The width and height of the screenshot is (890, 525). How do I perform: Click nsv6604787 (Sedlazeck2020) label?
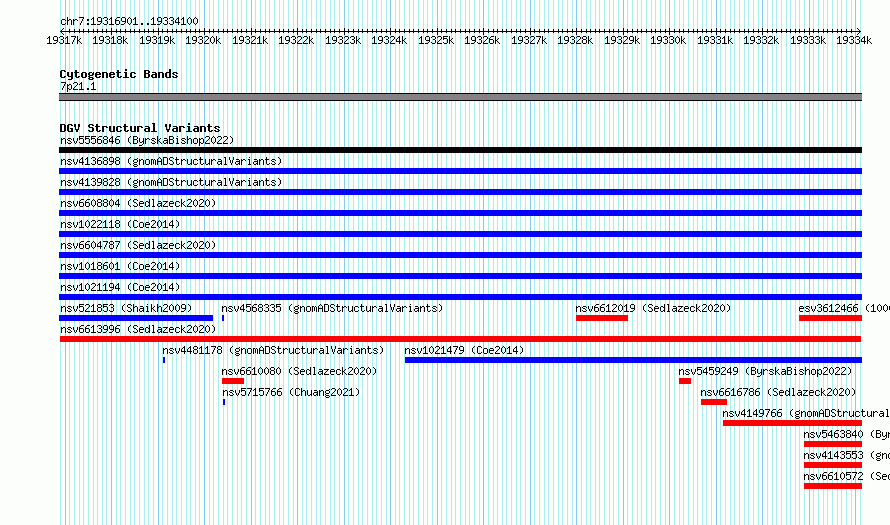click(138, 245)
